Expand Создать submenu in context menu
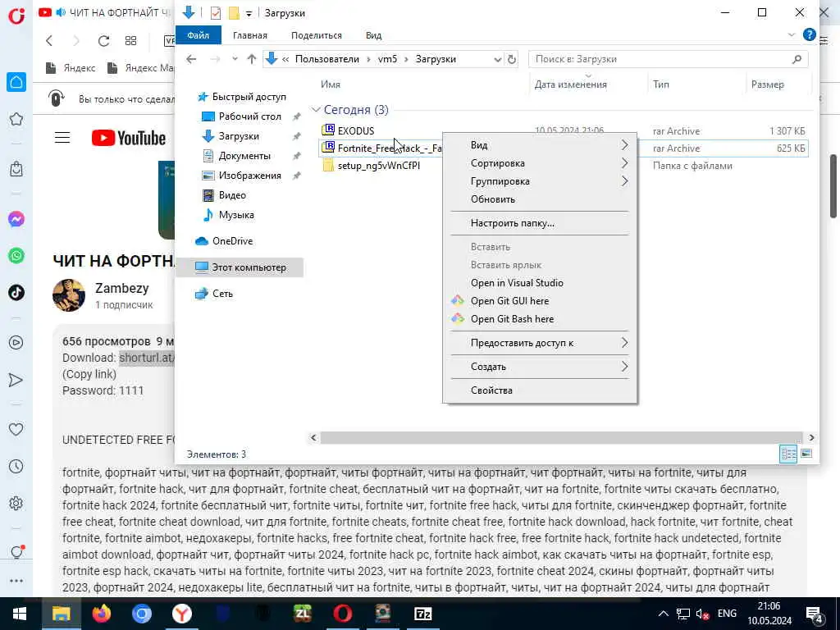This screenshot has width=840, height=630. coord(540,367)
